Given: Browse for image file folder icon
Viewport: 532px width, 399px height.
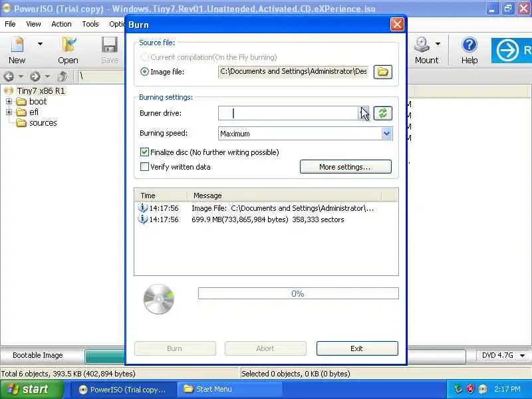Looking at the screenshot, I should (x=383, y=72).
